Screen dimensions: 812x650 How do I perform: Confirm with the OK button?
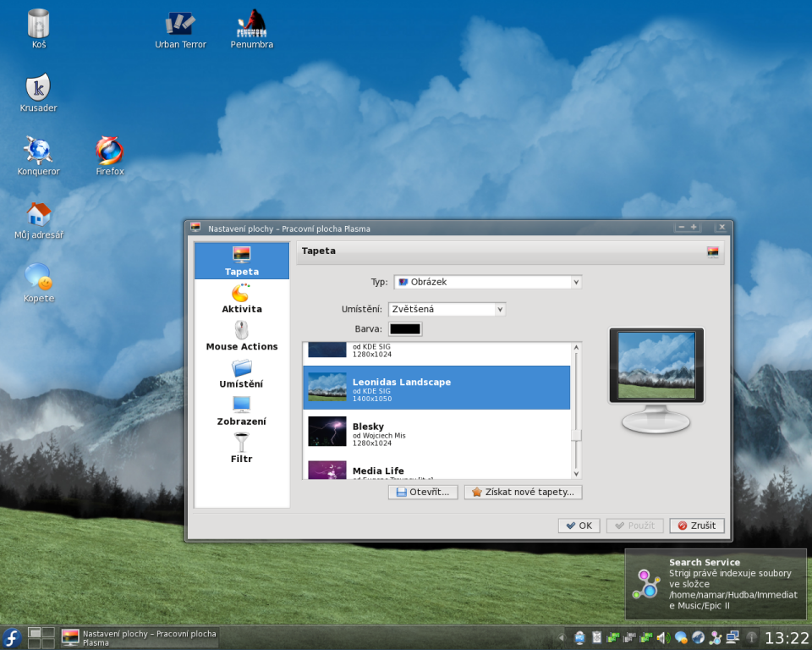pos(579,526)
